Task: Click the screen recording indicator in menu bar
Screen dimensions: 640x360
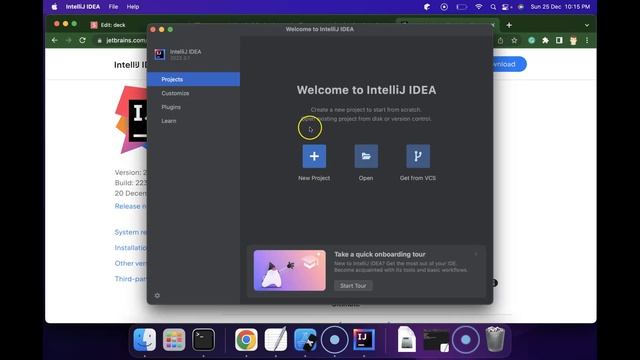Action: [x=444, y=7]
